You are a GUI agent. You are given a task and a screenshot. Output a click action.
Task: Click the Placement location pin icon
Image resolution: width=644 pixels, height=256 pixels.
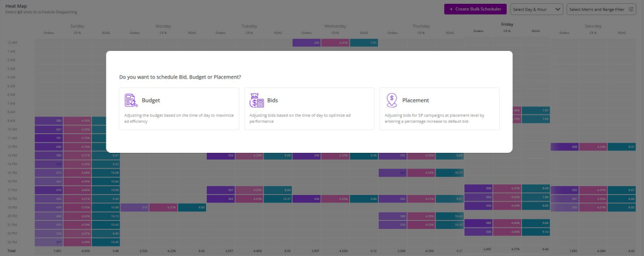click(x=391, y=100)
